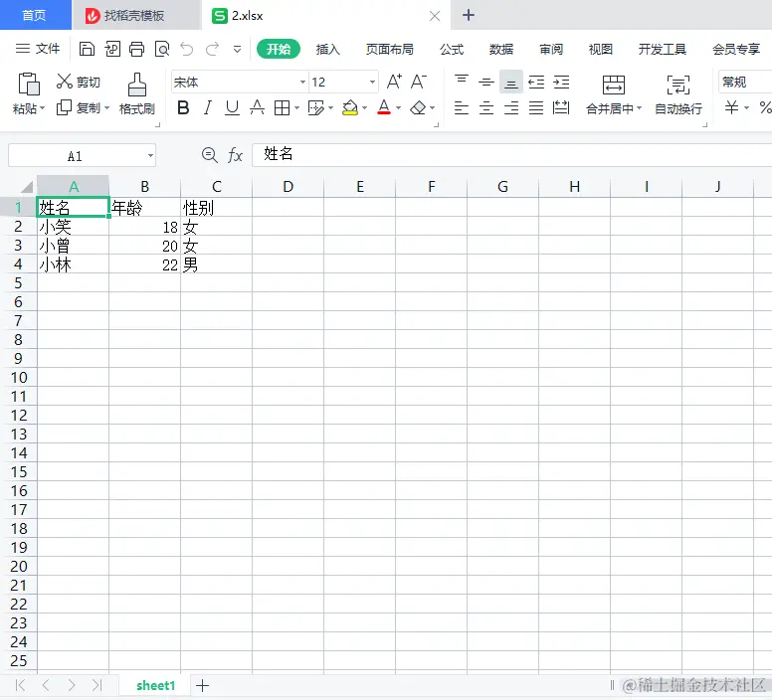Switch to 数据 tab
The image size is (772, 700).
(x=501, y=49)
